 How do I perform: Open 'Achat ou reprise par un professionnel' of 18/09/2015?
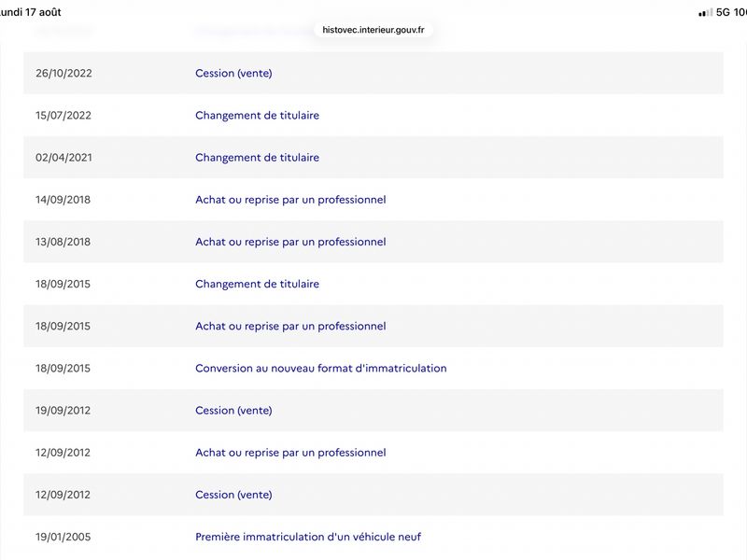point(290,326)
